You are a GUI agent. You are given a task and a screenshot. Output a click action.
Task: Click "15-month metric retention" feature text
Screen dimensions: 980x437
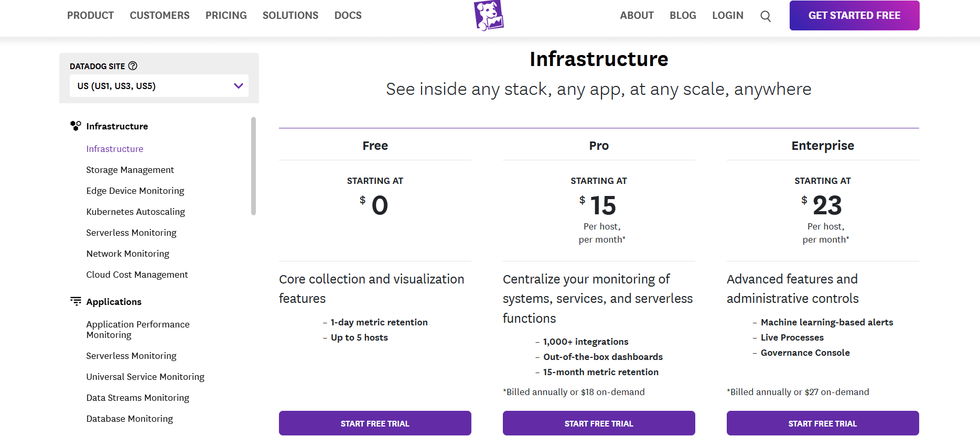pos(601,372)
